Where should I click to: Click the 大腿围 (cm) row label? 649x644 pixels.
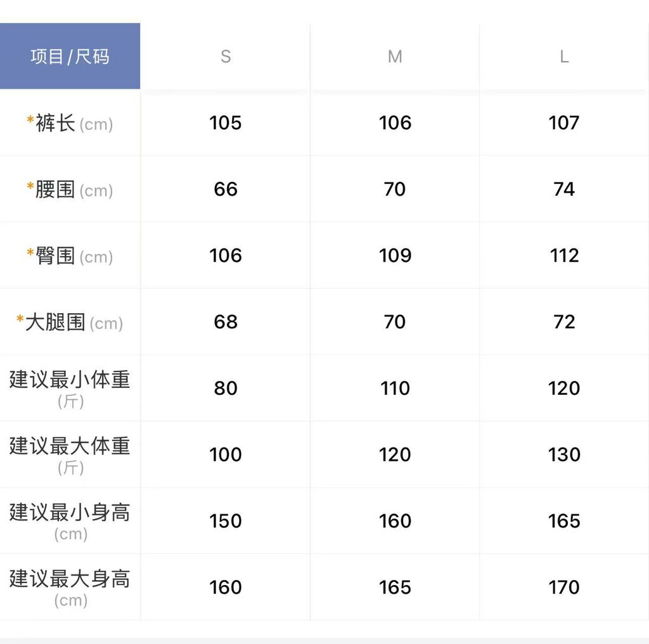[70, 323]
